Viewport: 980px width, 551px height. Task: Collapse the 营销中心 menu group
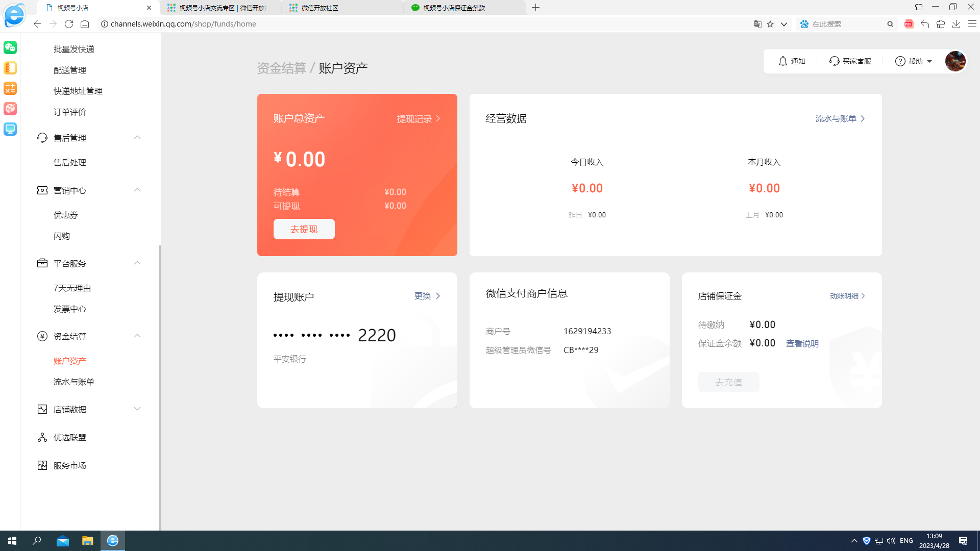(137, 190)
